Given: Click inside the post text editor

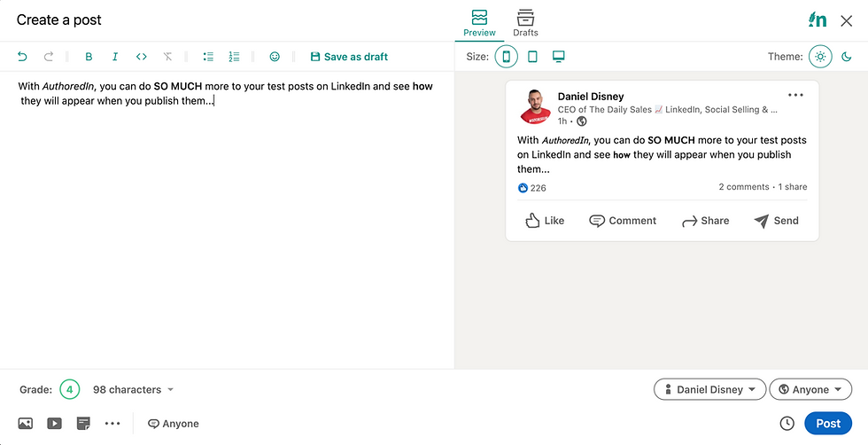Looking at the screenshot, I should (x=227, y=220).
